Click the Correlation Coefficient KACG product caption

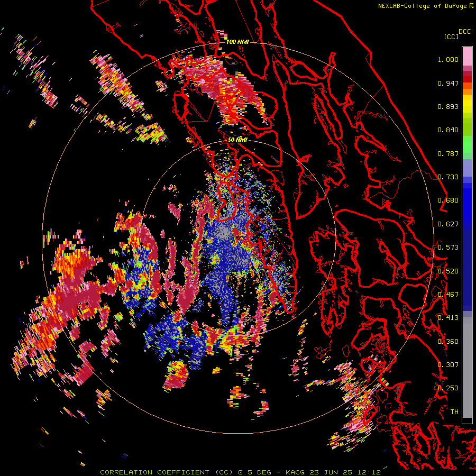pyautogui.click(x=240, y=472)
